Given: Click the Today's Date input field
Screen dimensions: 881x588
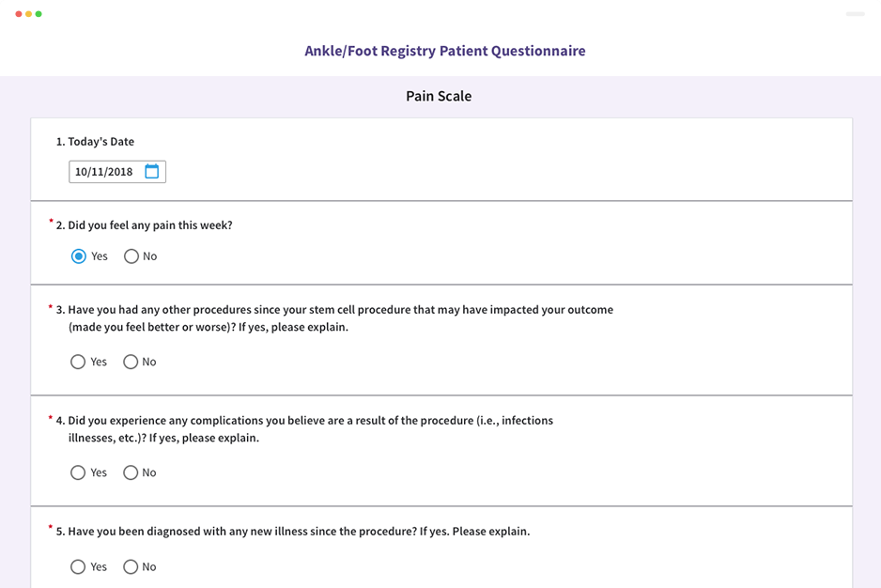Looking at the screenshot, I should (x=117, y=172).
